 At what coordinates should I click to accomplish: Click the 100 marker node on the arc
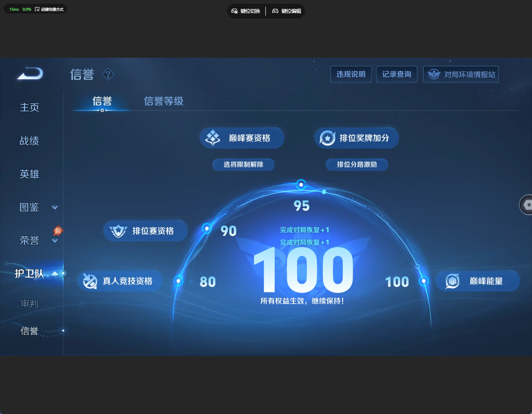click(x=423, y=281)
